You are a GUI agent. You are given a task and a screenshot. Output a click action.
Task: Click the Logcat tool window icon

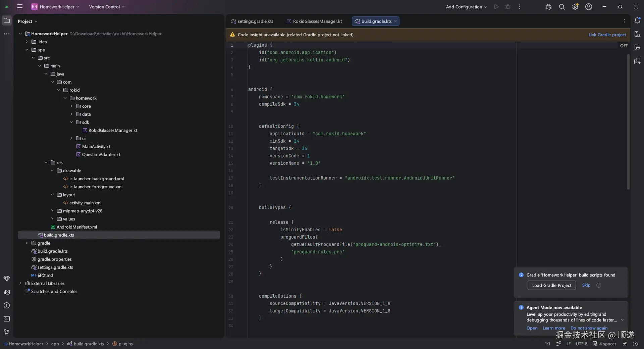click(x=7, y=292)
